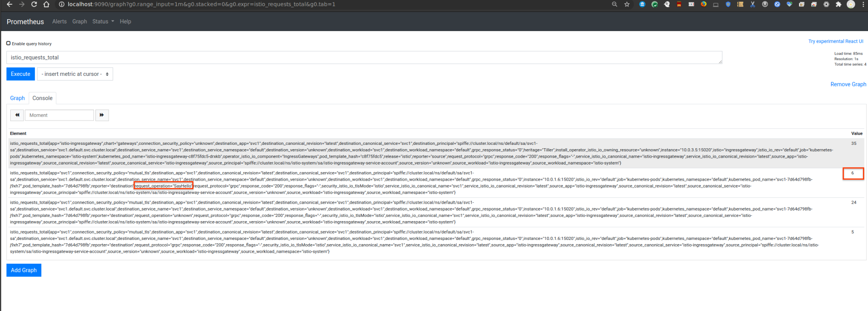Open the blue bank-building extension icon
Screen dimensions: 868x311
(x=642, y=4)
